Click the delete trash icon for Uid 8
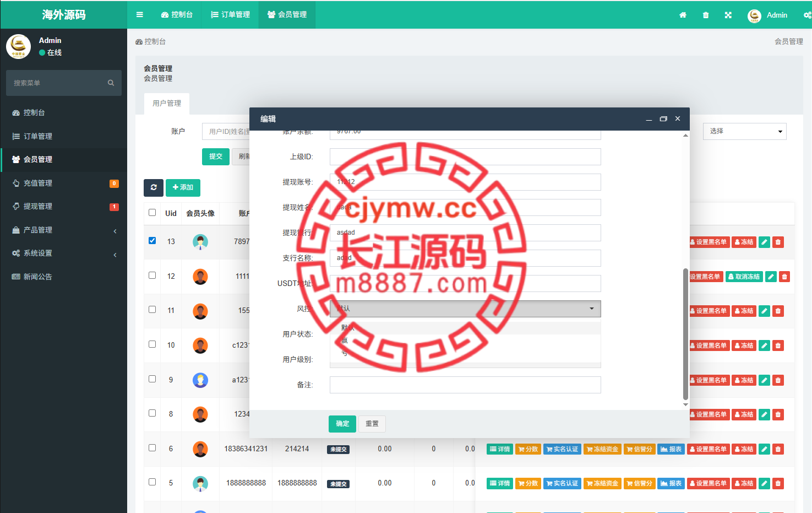Image resolution: width=812 pixels, height=513 pixels. click(x=778, y=414)
